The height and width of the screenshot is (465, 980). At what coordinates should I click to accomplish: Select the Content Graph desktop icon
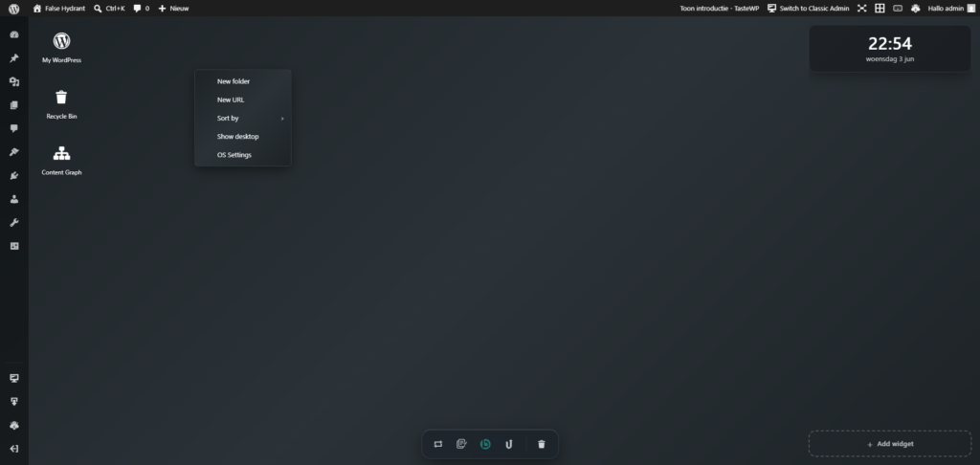coord(61,160)
